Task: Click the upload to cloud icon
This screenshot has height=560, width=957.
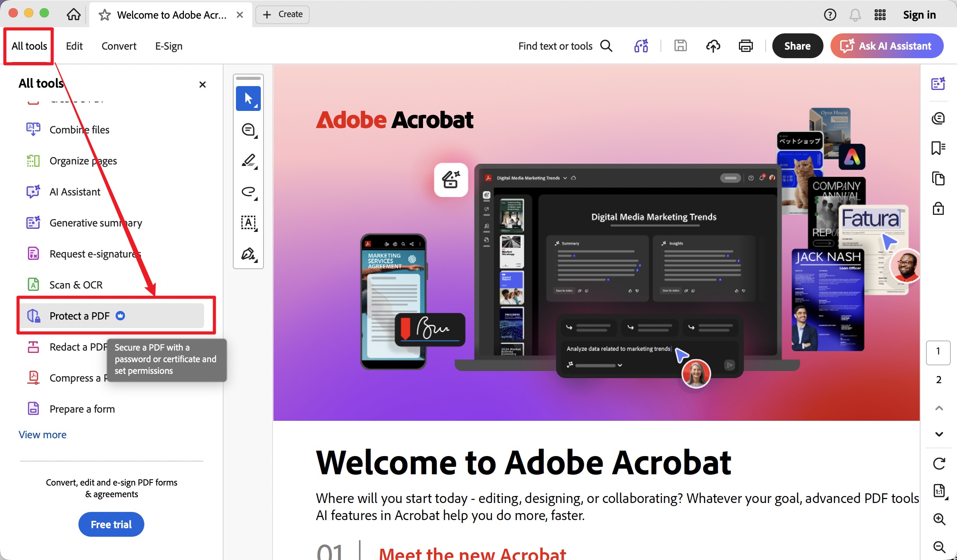Action: coord(713,46)
